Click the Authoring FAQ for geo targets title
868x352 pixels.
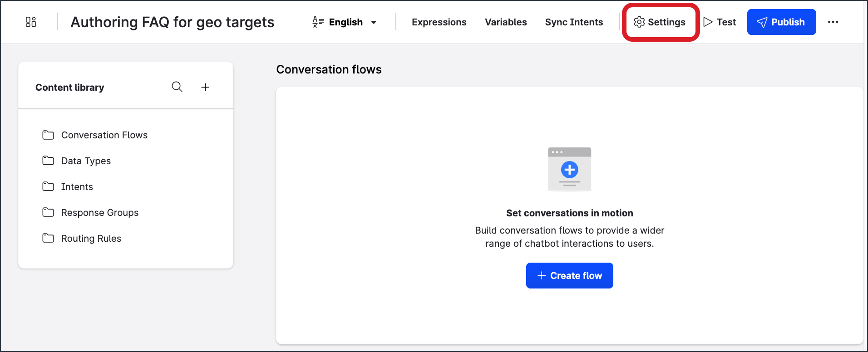(x=172, y=22)
